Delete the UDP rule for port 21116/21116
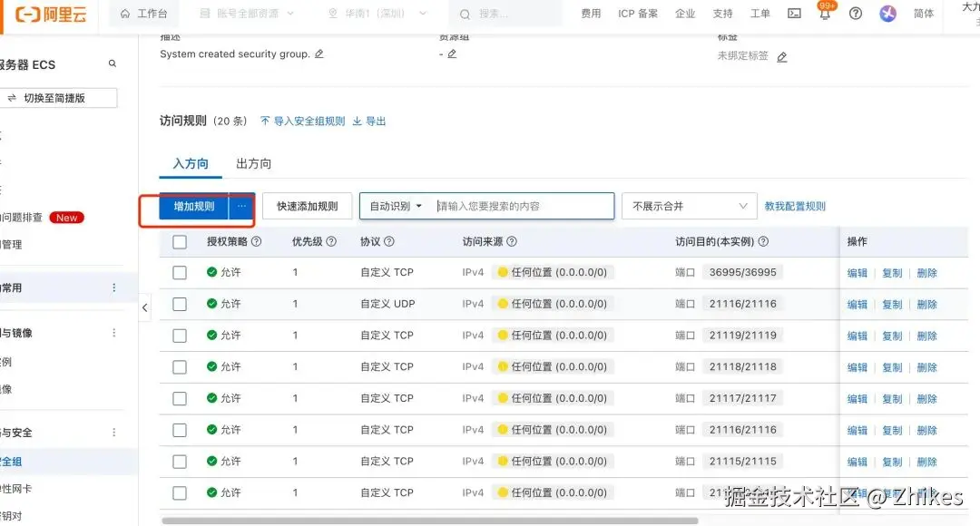The width and height of the screenshot is (980, 526). tap(926, 304)
